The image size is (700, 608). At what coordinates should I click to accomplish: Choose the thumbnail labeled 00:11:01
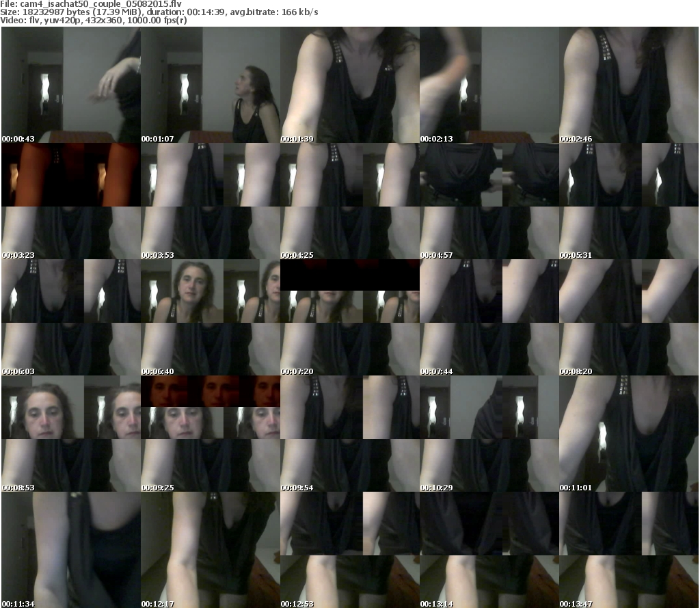pyautogui.click(x=629, y=434)
